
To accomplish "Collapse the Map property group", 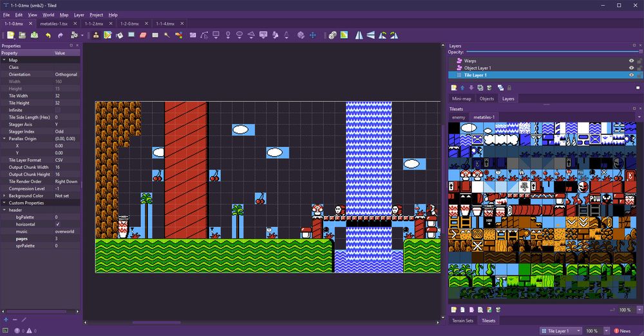I will (x=4, y=60).
